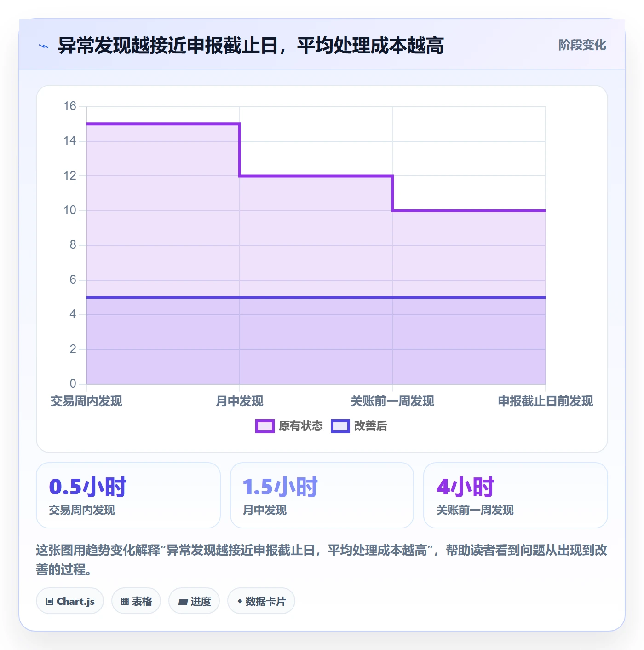The height and width of the screenshot is (650, 644).
Task: Click the 关账前一周发现 x-axis label
Action: pos(392,401)
